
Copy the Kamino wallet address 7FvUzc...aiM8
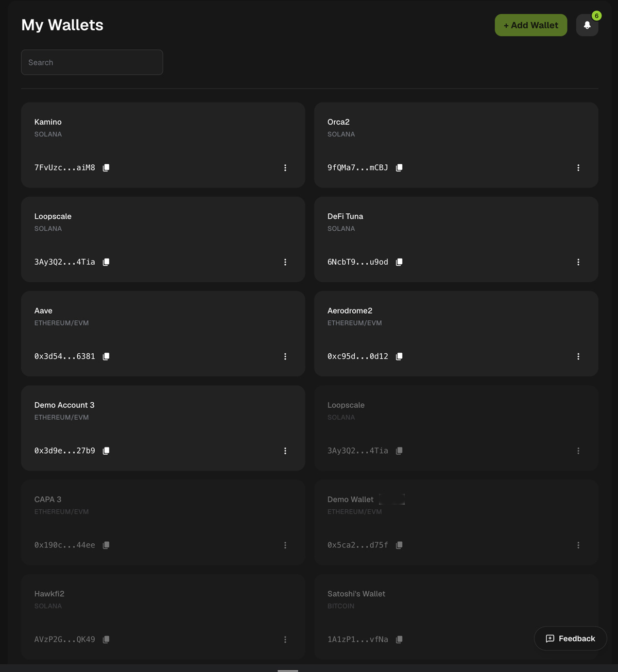(x=106, y=168)
